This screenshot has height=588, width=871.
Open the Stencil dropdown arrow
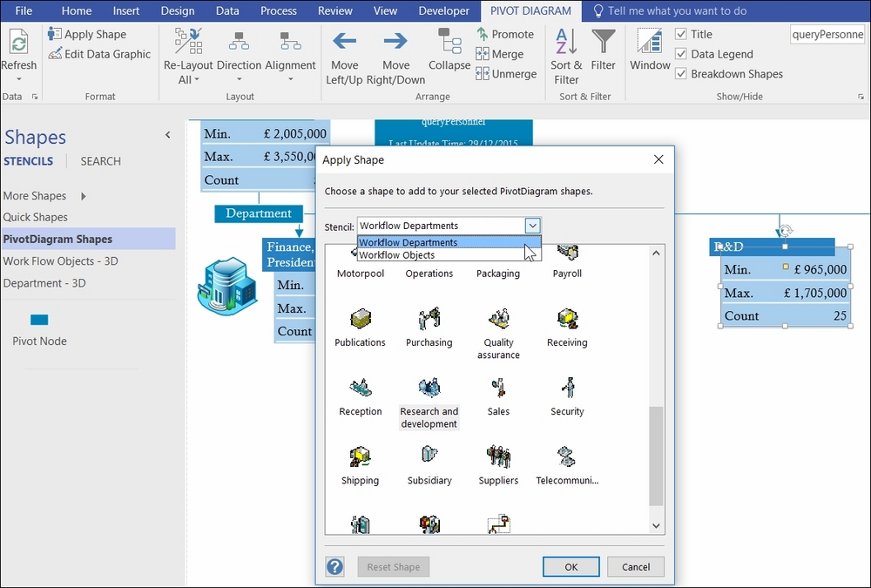click(532, 226)
